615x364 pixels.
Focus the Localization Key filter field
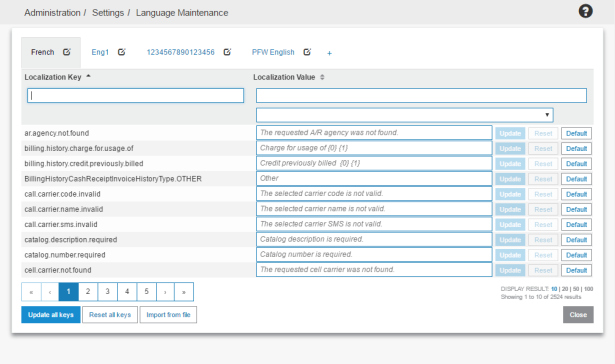pos(135,95)
